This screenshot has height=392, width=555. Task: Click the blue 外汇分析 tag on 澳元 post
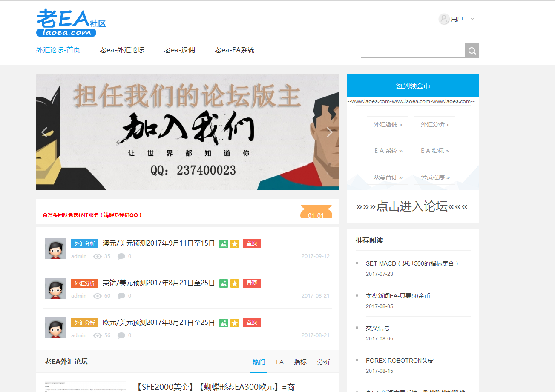pyautogui.click(x=85, y=244)
